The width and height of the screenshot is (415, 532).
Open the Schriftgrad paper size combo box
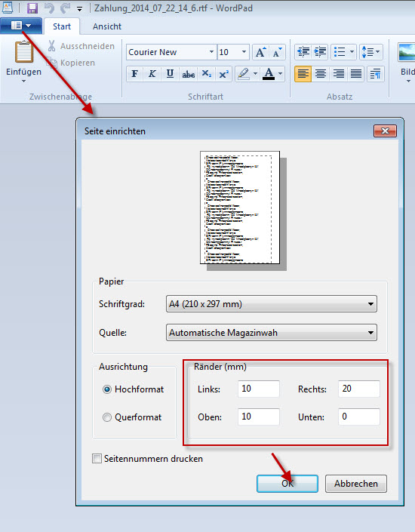tap(272, 303)
